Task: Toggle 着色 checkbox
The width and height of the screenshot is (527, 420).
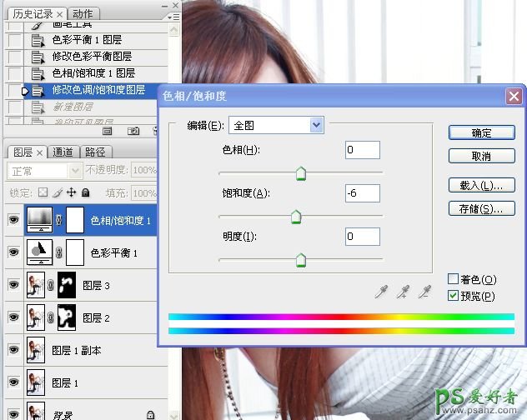Action: (453, 278)
